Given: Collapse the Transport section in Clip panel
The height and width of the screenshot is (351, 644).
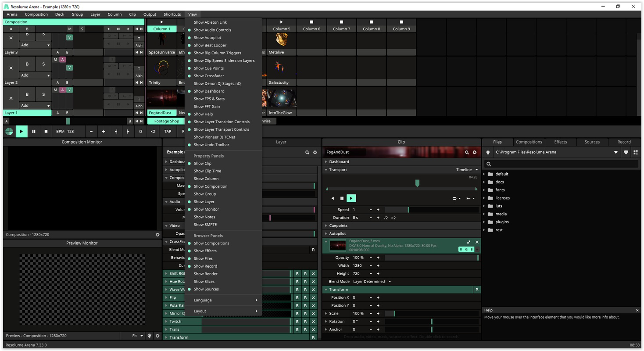Looking at the screenshot, I should pos(326,170).
